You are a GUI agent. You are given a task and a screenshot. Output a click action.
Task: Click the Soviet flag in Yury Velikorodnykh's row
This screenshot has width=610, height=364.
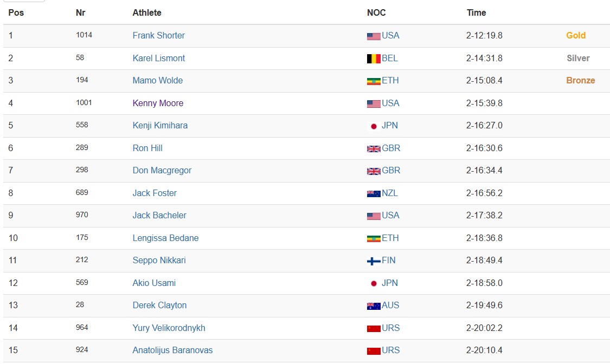(374, 329)
